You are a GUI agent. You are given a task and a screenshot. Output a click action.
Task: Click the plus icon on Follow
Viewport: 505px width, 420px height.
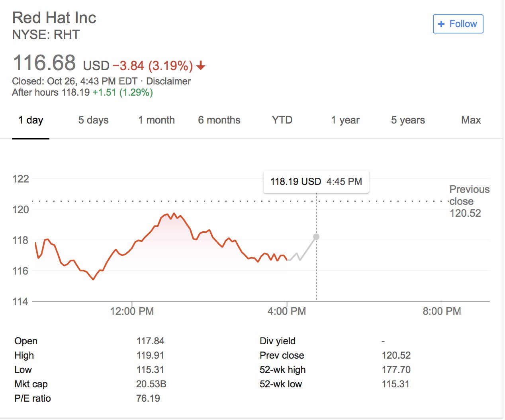pyautogui.click(x=441, y=24)
